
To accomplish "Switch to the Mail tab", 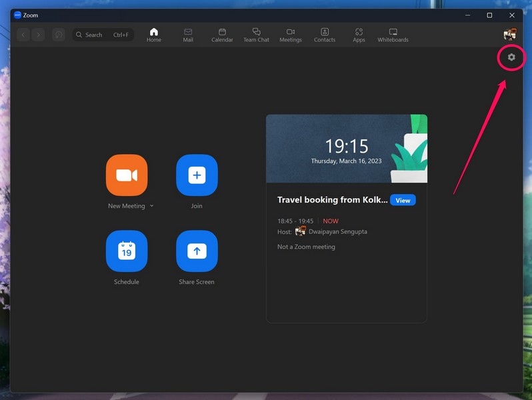I will tap(188, 35).
